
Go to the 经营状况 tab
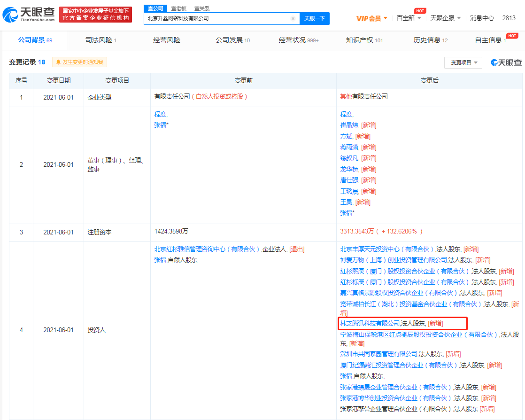pyautogui.click(x=299, y=40)
